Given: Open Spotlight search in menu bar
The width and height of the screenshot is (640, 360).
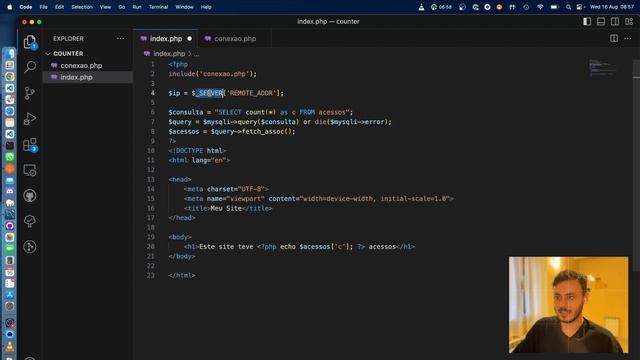Looking at the screenshot, I should pyautogui.click(x=569, y=7).
